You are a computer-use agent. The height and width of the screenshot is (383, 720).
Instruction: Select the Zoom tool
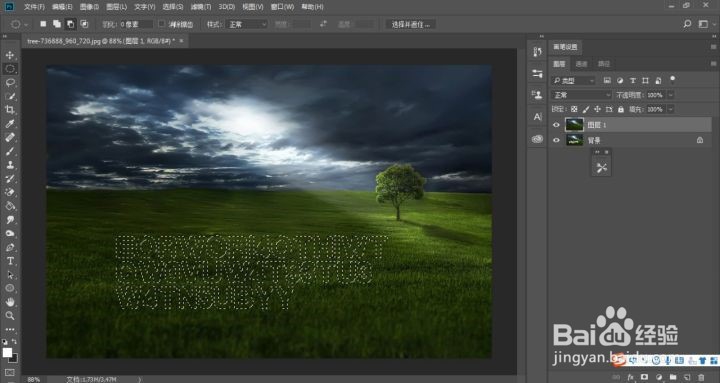(x=10, y=316)
